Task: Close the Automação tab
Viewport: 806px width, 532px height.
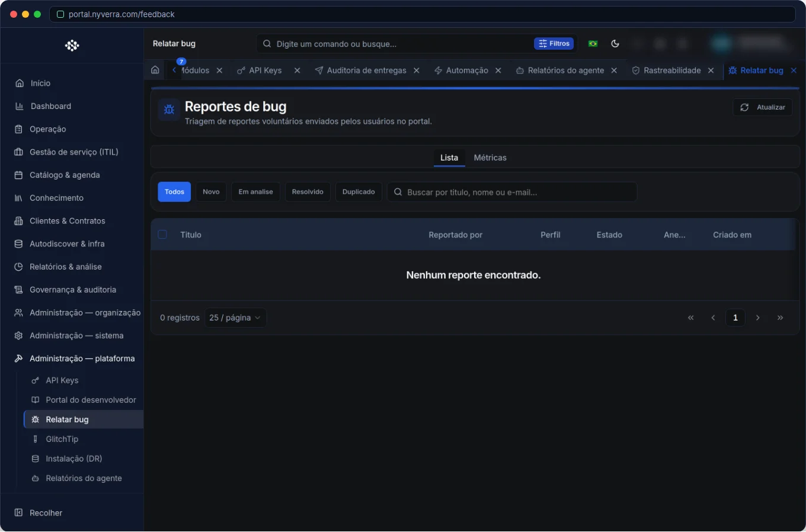Action: point(498,70)
